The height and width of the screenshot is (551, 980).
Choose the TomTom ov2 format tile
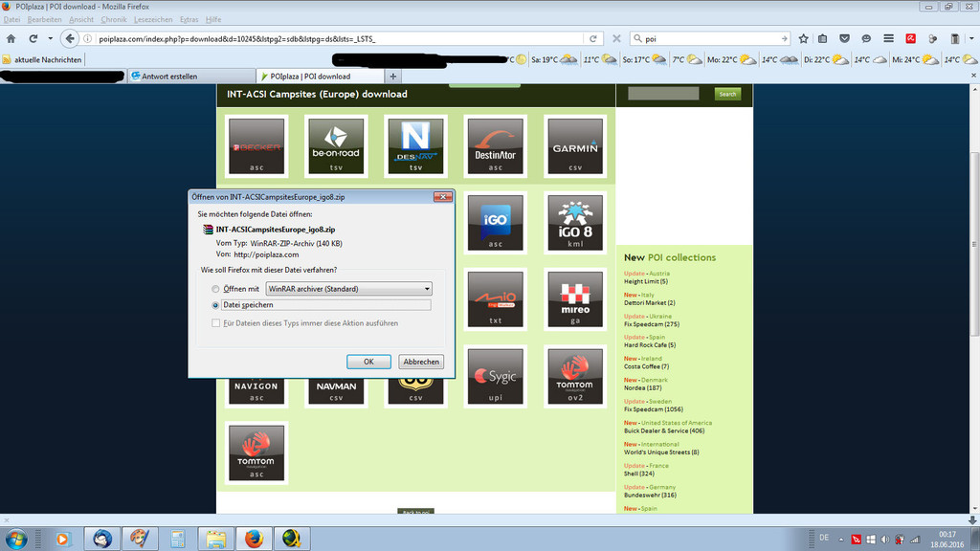pyautogui.click(x=575, y=377)
